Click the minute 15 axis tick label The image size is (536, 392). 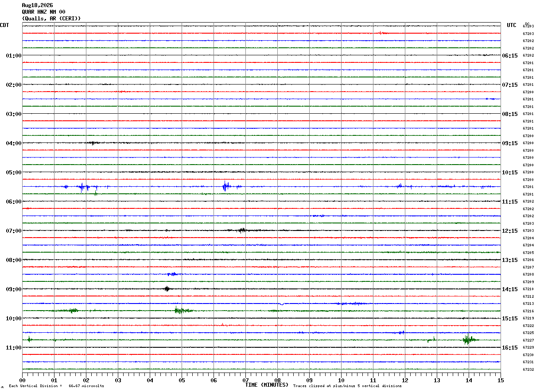(501, 380)
